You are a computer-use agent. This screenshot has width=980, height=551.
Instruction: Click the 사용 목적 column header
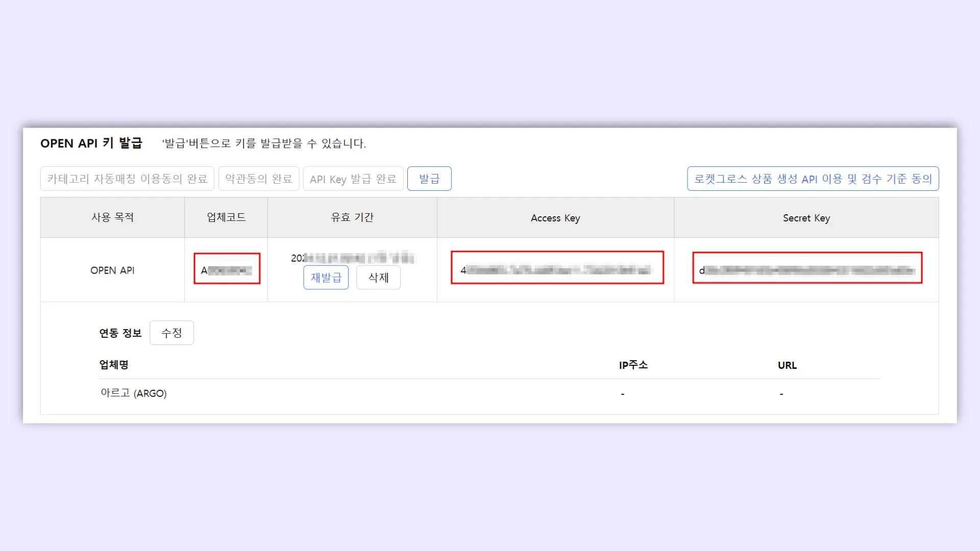(x=112, y=217)
